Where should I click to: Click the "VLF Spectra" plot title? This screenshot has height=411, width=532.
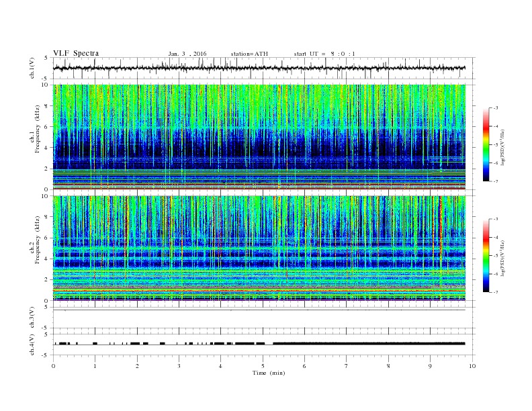click(76, 53)
